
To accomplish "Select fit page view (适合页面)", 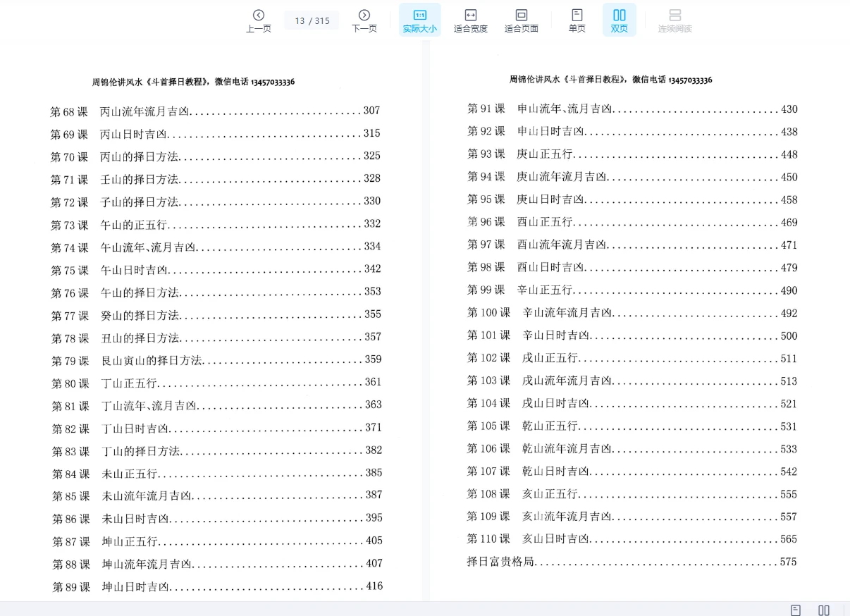I will pos(522,20).
